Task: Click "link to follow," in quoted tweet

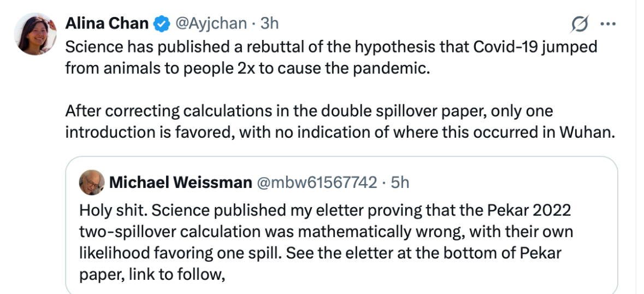Action: (177, 275)
